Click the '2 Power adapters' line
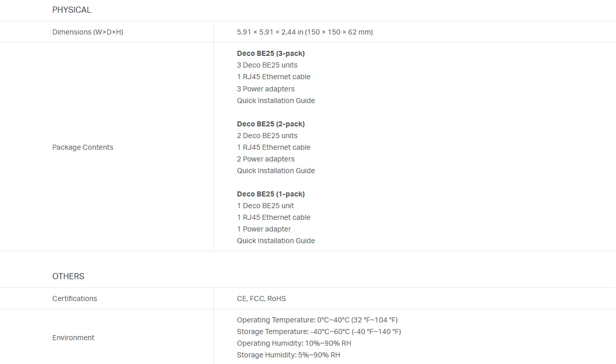 point(266,159)
